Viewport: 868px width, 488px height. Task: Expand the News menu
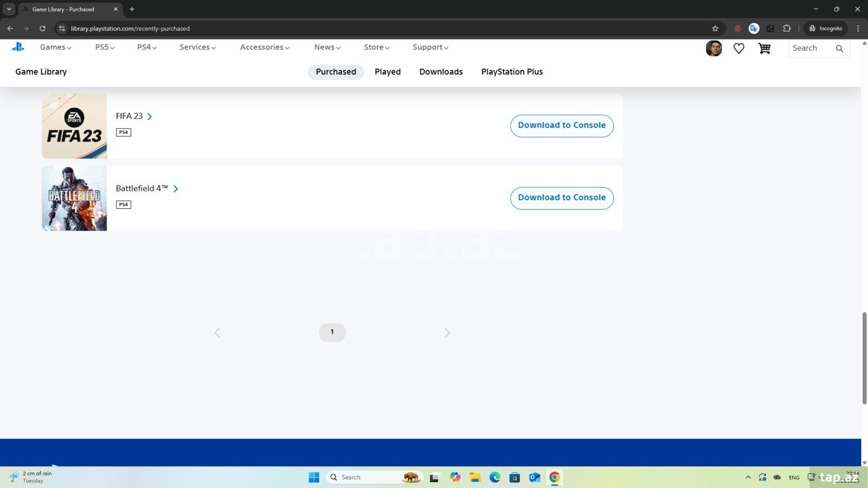(x=327, y=47)
